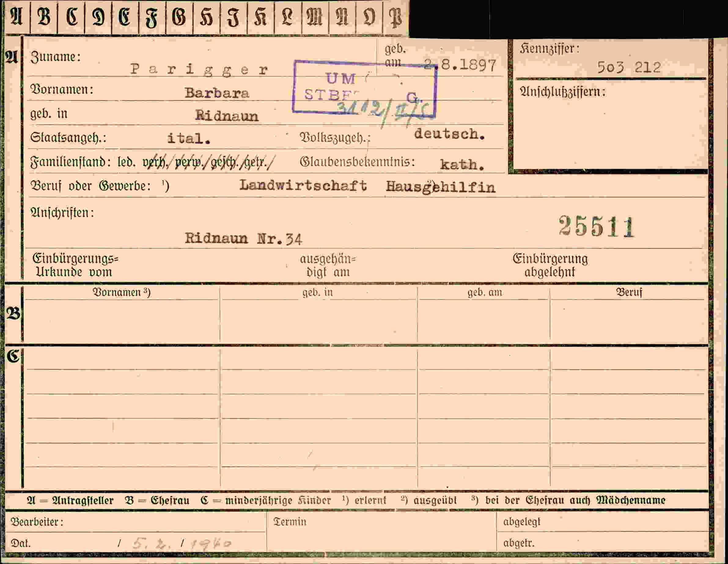The height and width of the screenshot is (564, 728).
Task: Click the section B margin letter
Action: pos(13,314)
